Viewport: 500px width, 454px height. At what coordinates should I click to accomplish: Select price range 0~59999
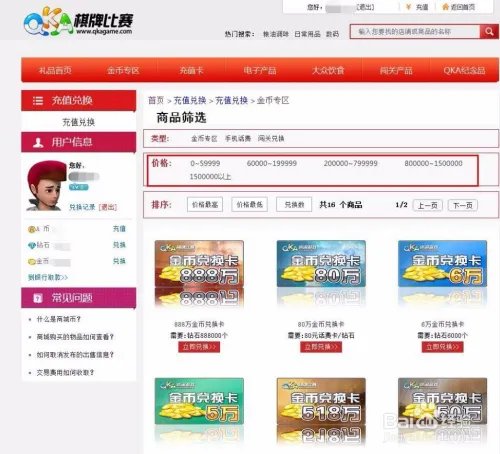pos(205,163)
